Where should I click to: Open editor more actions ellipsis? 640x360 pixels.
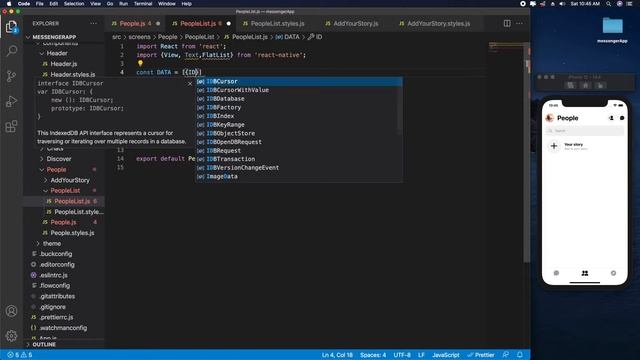click(519, 24)
